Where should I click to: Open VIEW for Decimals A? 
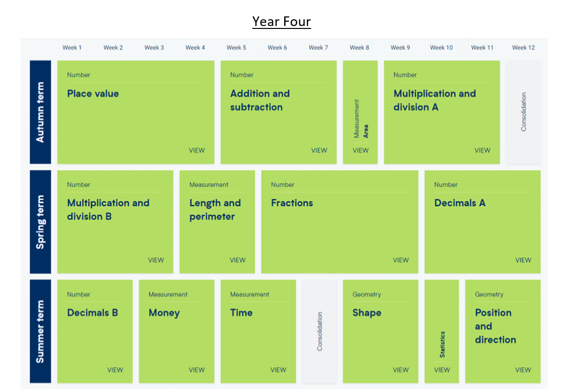[x=523, y=260]
